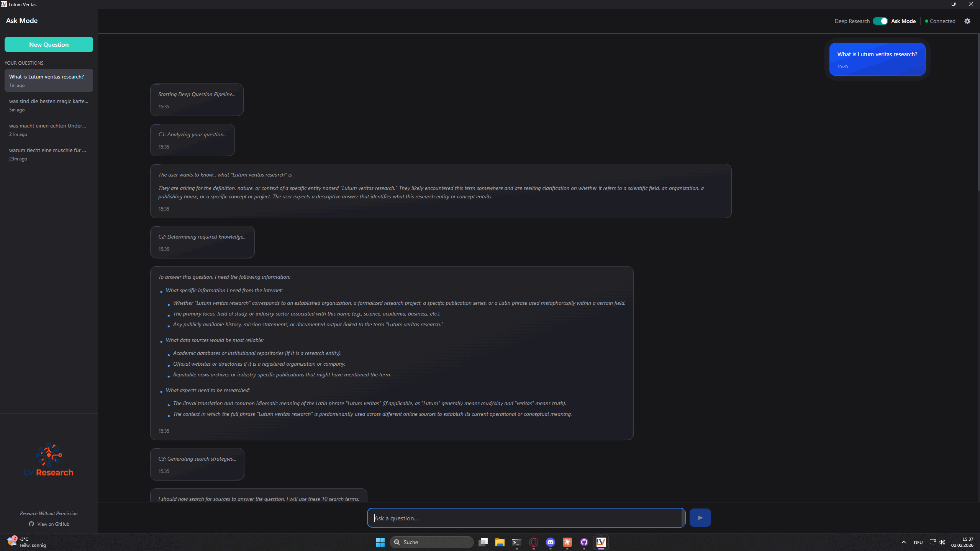This screenshot has height=551, width=980.
Task: Select the What is Lutum veritas research question
Action: click(49, 80)
